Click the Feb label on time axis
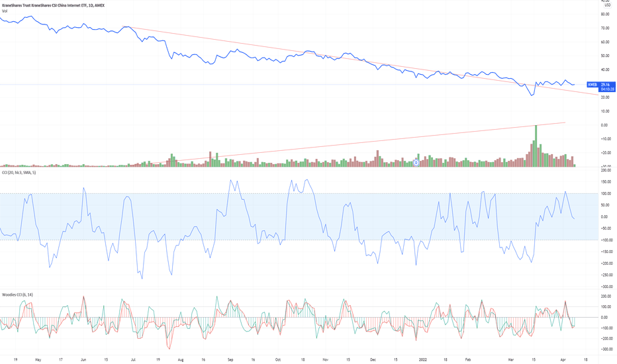Viewport: 617px width, 364px height. [468, 359]
